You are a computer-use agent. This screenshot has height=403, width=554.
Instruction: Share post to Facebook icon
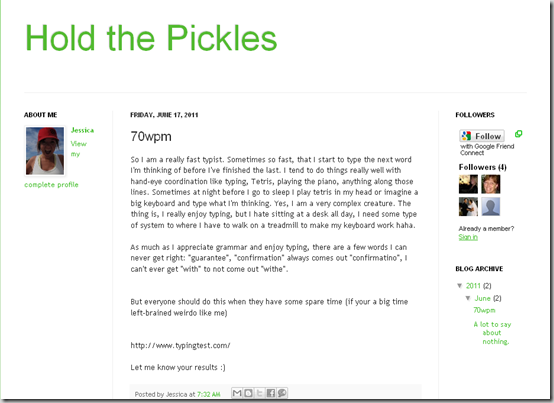point(271,393)
